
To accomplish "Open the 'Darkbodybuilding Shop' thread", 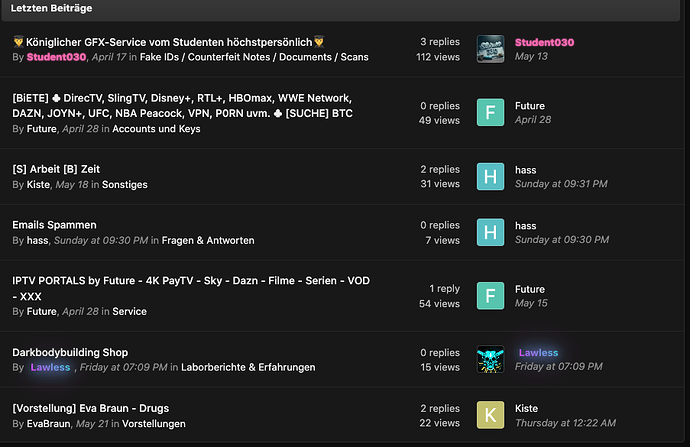I will tap(70, 352).
